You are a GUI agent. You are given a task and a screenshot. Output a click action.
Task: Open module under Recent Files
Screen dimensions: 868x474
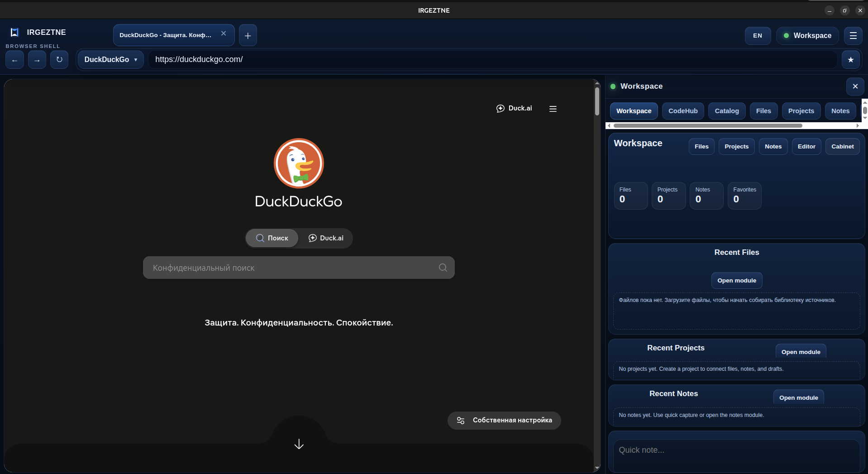[736, 281]
